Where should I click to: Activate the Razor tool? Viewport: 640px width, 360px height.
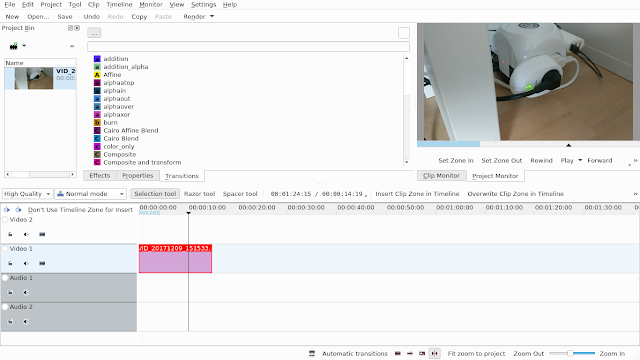click(199, 194)
